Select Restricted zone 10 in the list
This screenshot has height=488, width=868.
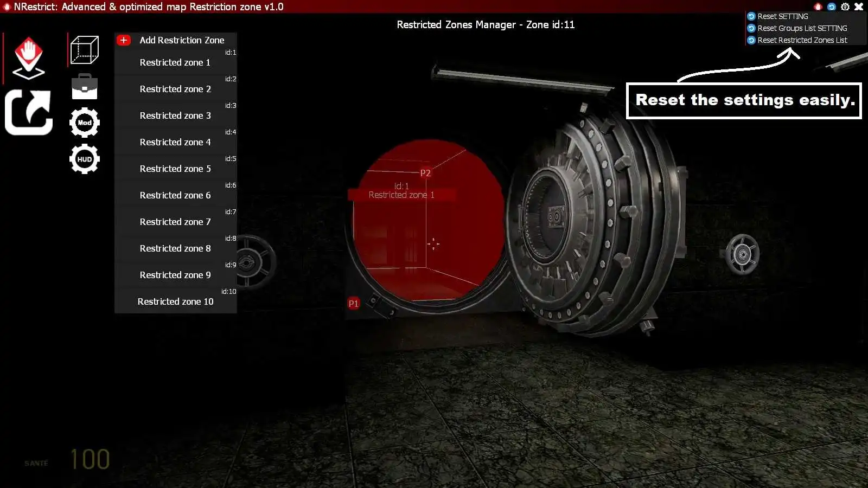175,301
